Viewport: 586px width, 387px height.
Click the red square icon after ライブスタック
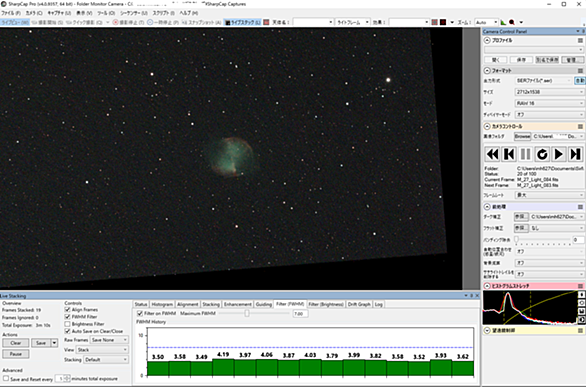click(266, 22)
